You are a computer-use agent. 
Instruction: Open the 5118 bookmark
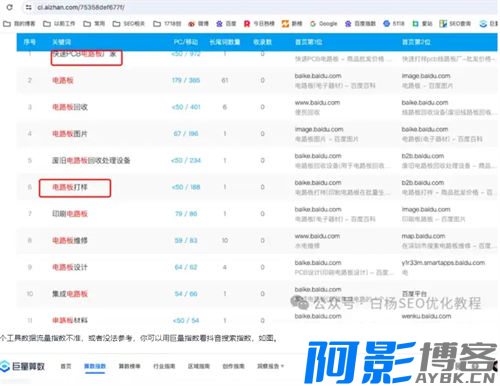[394, 24]
